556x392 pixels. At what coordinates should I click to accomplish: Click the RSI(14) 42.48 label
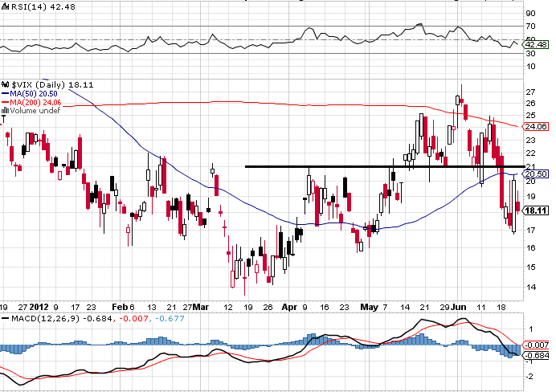pos(43,6)
